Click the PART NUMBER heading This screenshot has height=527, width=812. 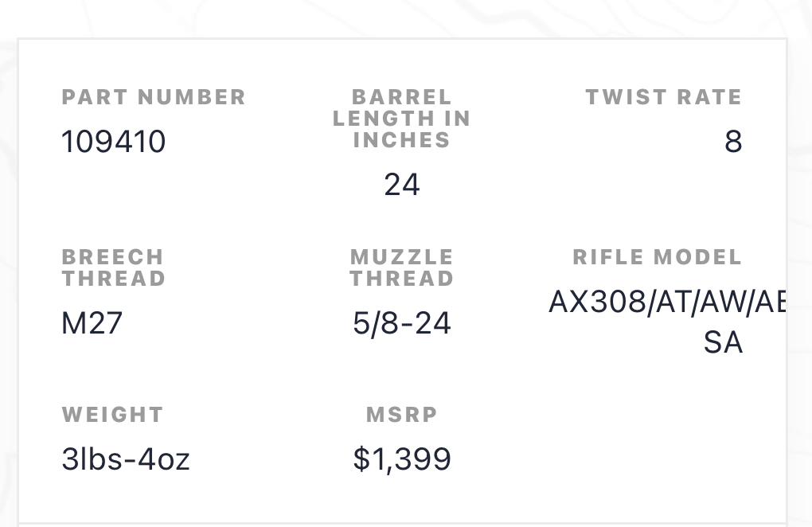click(x=154, y=97)
